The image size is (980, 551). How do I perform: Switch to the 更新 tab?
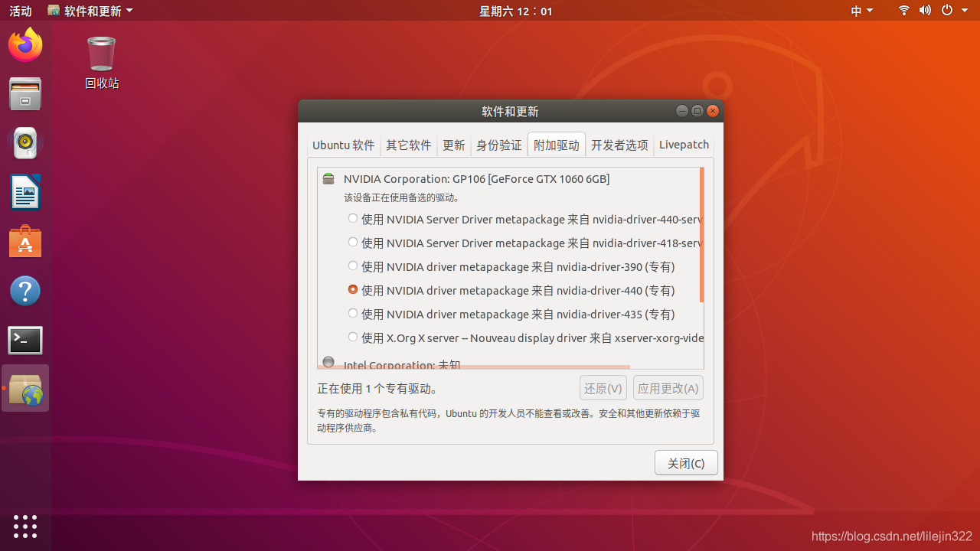(454, 145)
